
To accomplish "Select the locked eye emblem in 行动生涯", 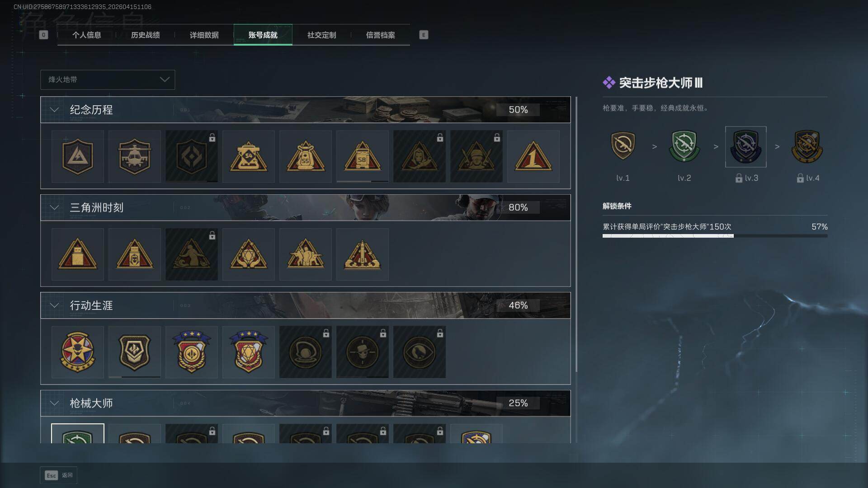I will click(419, 352).
